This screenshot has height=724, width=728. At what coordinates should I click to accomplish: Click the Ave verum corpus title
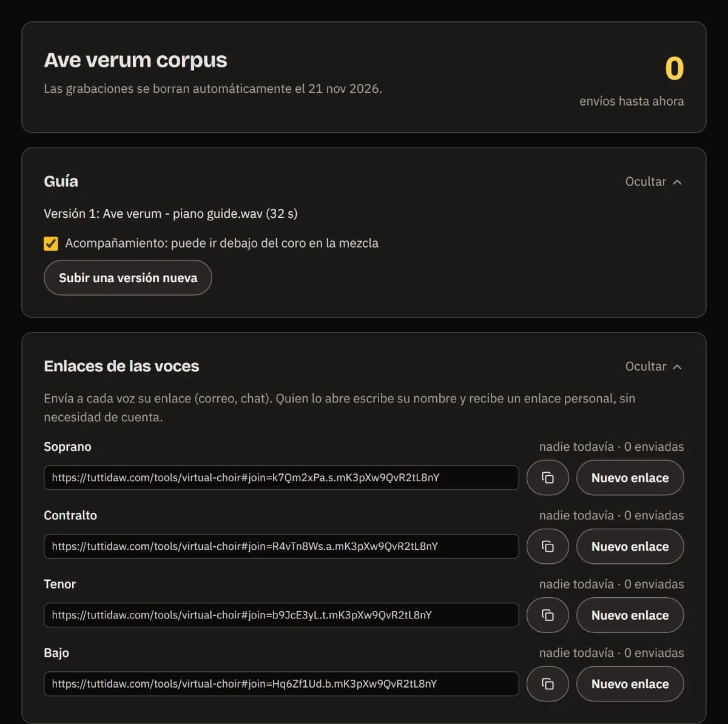point(135,60)
